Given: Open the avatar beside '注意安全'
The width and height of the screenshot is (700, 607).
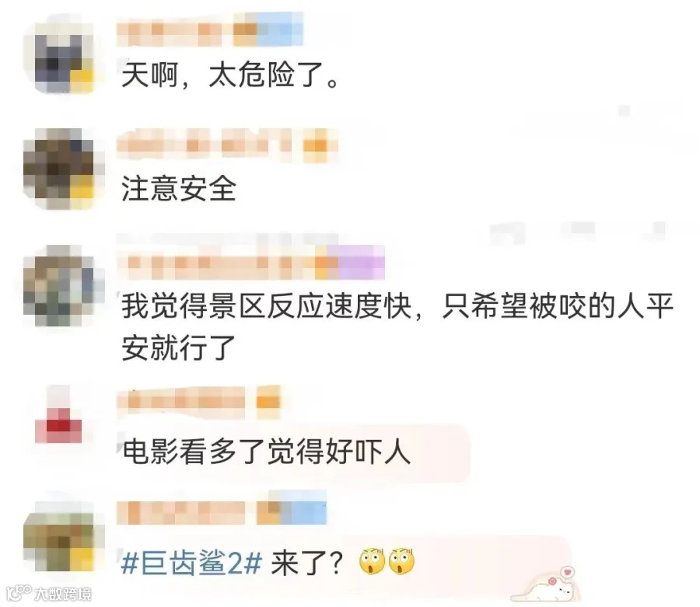Looking at the screenshot, I should click(58, 169).
